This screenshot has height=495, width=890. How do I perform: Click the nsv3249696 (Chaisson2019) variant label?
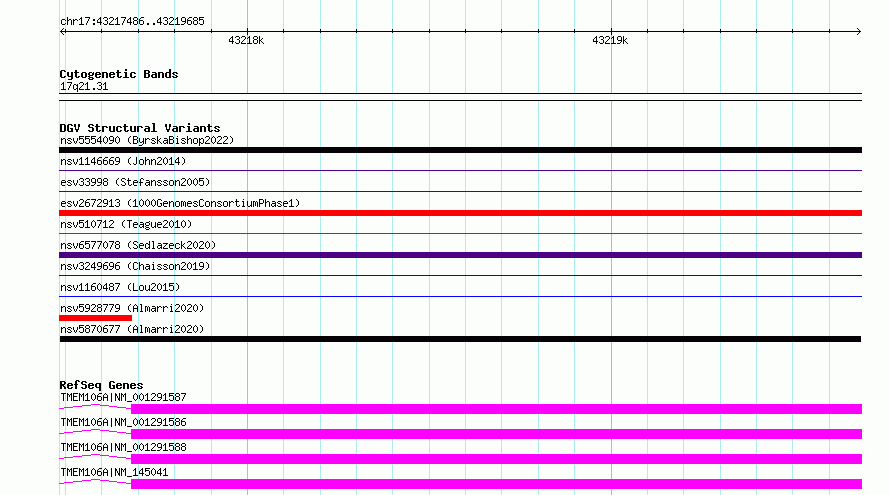pos(135,266)
